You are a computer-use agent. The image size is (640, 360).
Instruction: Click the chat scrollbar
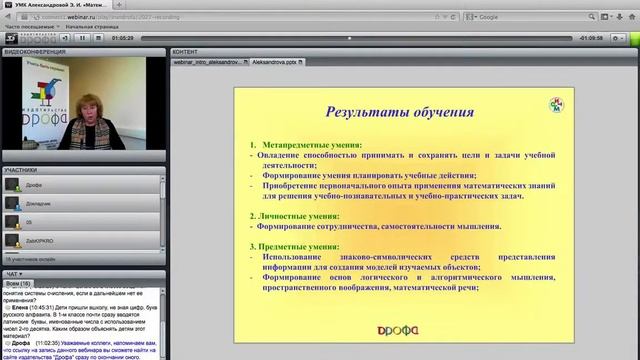(x=163, y=324)
